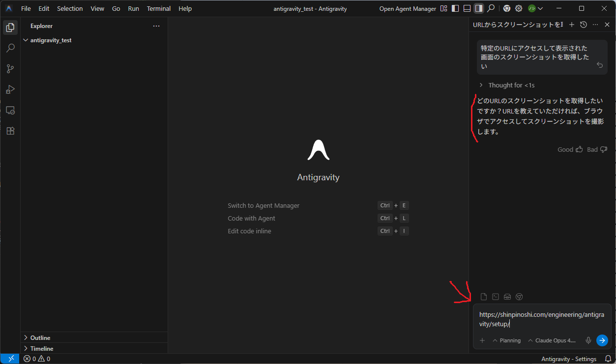Open the Run and Debug view
The image size is (616, 364).
click(10, 89)
